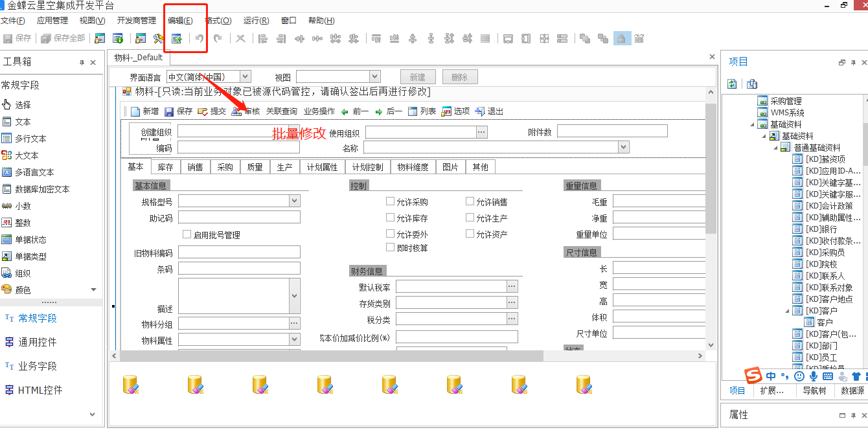This screenshot has width=868, height=430.
Task: Toggle the 允许生产 checkbox
Action: (x=470, y=218)
